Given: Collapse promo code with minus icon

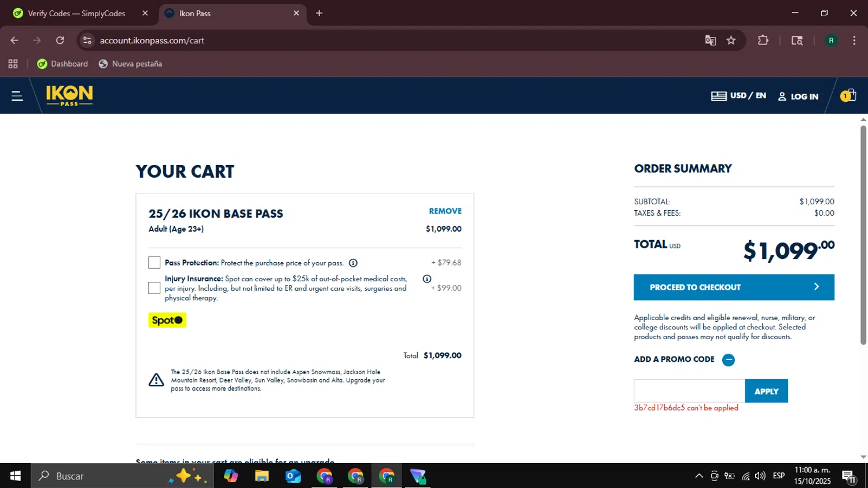Looking at the screenshot, I should pyautogui.click(x=729, y=360).
